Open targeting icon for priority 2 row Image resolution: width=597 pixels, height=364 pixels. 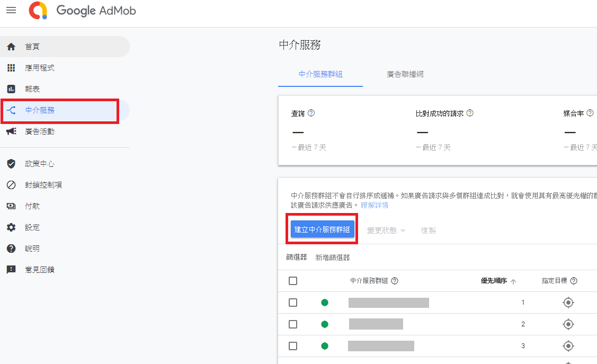tap(568, 324)
